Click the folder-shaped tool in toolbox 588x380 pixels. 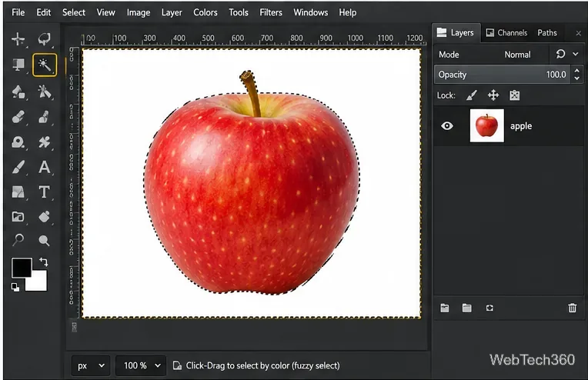click(x=18, y=217)
